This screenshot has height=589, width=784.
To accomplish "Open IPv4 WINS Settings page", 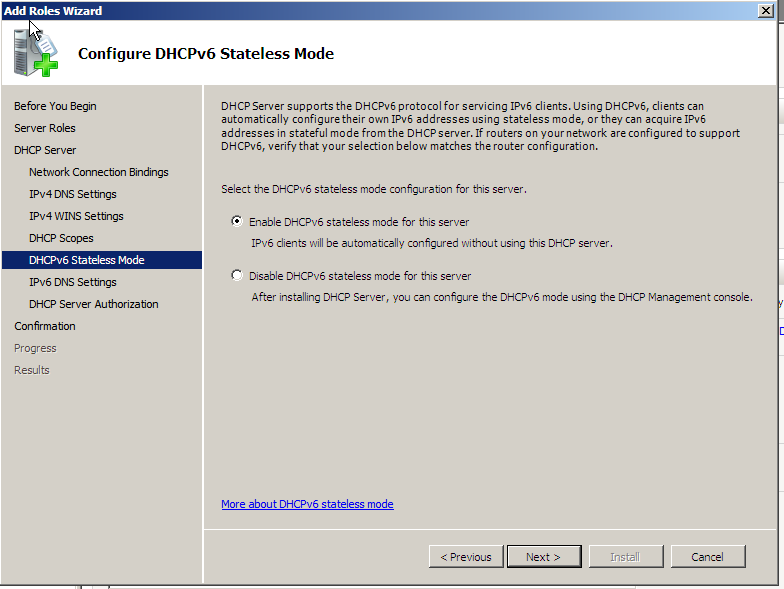I will [76, 216].
